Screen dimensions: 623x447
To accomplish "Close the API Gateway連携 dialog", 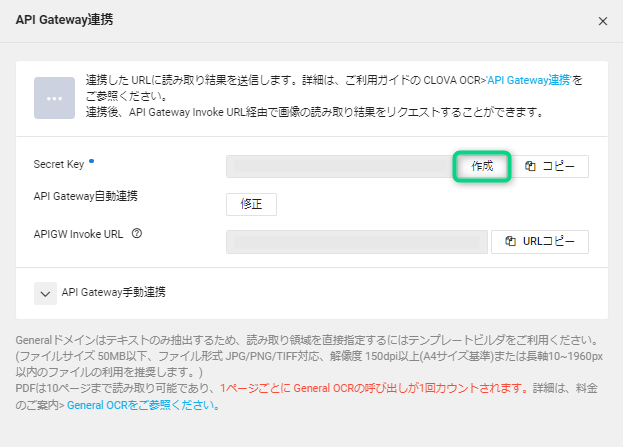I will point(602,20).
